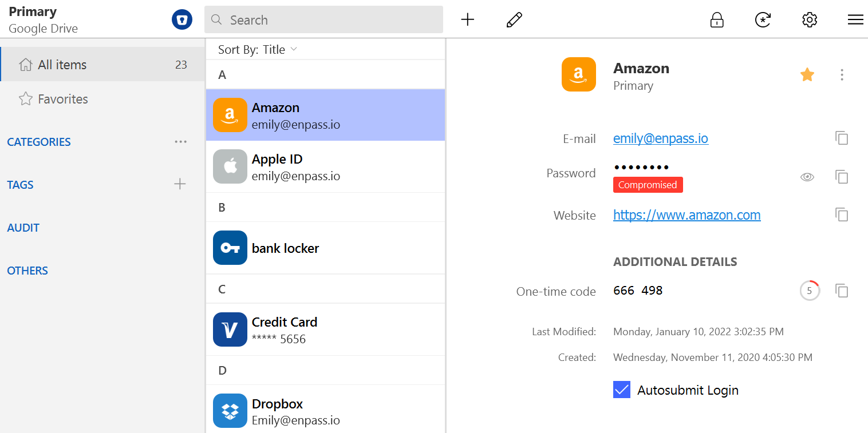This screenshot has height=433, width=868.
Task: Toggle Amazon favorite star
Action: pos(807,74)
